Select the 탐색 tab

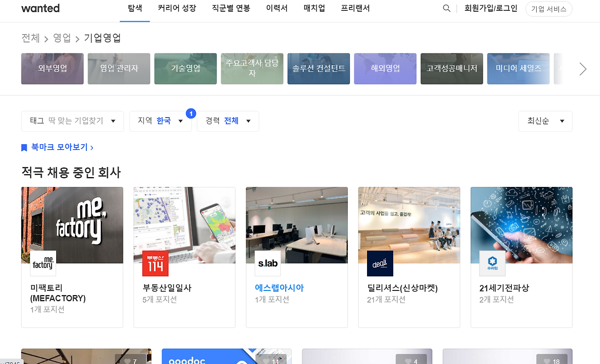pyautogui.click(x=135, y=8)
